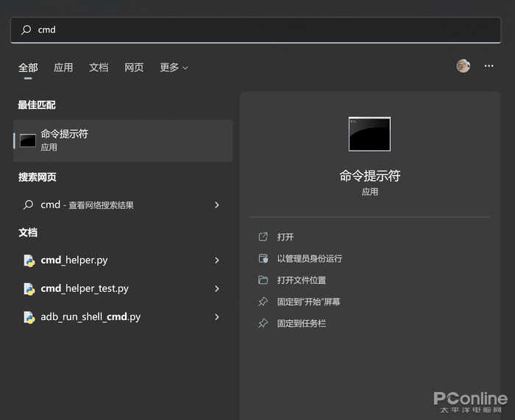Choose 固定到"开始"屏幕 option
Screen dimensions: 515x420
(308, 302)
